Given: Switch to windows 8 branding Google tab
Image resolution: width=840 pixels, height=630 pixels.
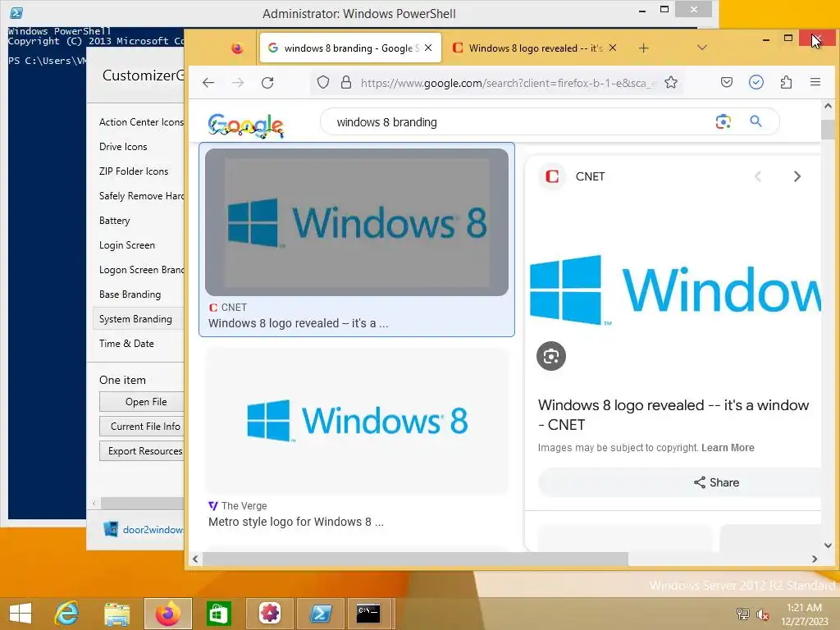Looking at the screenshot, I should (350, 48).
